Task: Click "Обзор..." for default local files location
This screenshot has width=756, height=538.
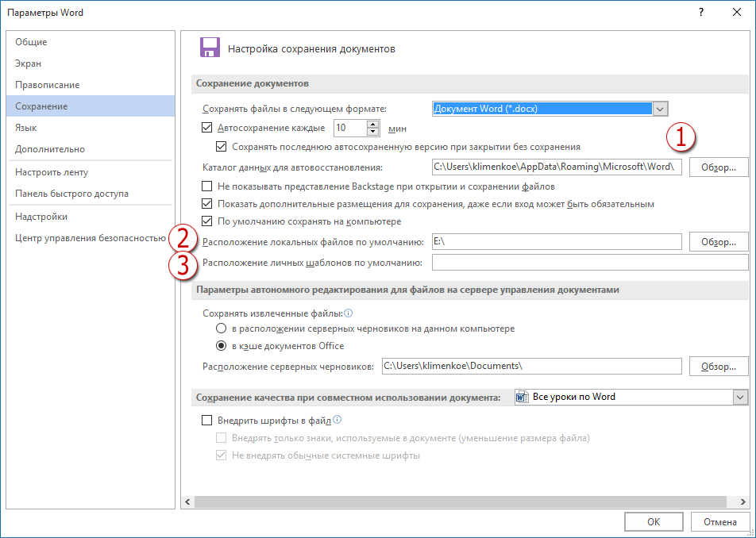Action: pyautogui.click(x=719, y=242)
